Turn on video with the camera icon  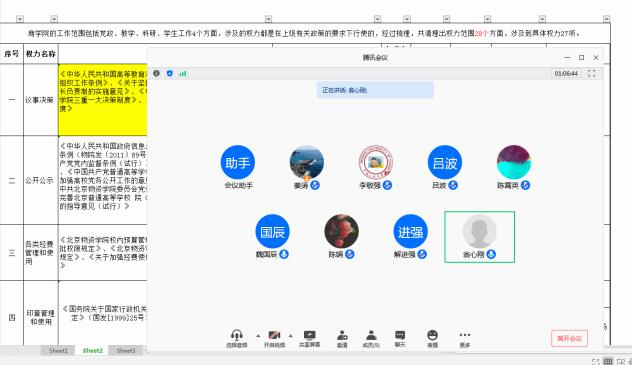(x=274, y=339)
